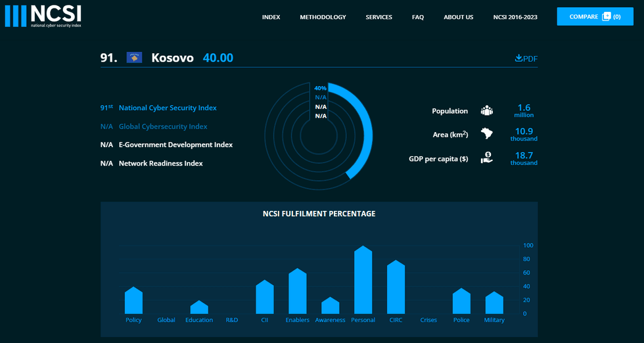Open the METHODOLOGY page

pos(323,17)
